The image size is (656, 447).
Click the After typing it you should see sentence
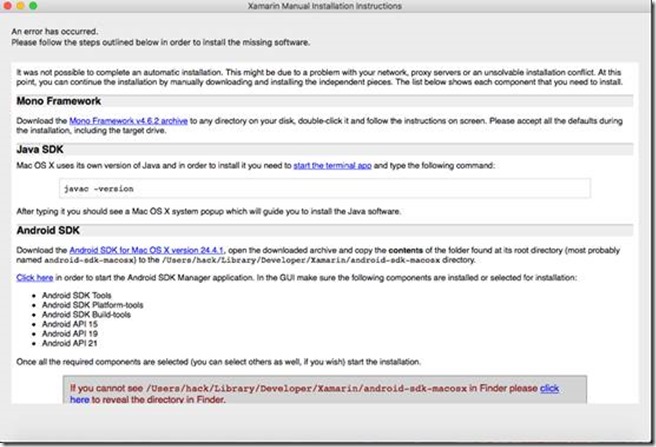208,211
